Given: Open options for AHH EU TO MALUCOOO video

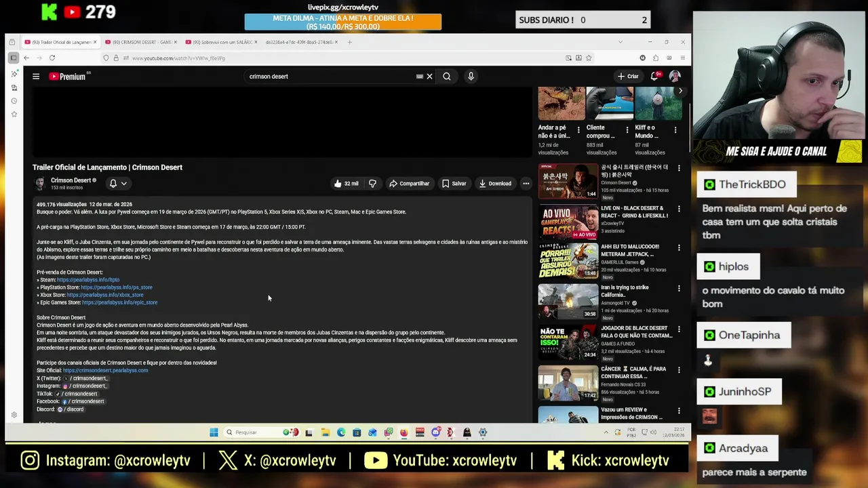Looking at the screenshot, I should coord(679,248).
